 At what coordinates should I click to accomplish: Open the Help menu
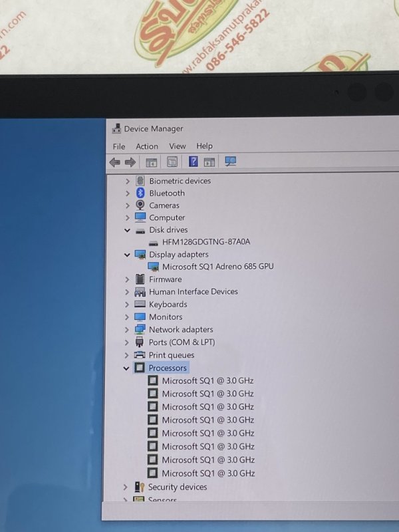coord(204,146)
